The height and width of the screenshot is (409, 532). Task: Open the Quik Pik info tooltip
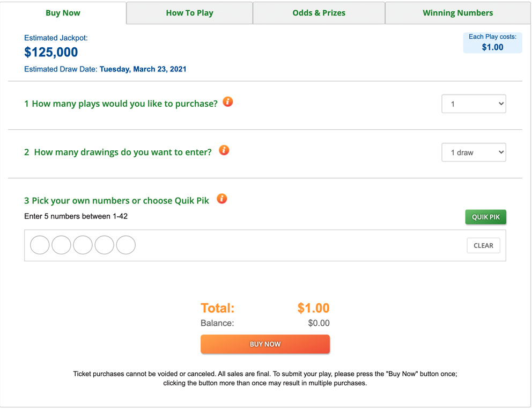(221, 199)
